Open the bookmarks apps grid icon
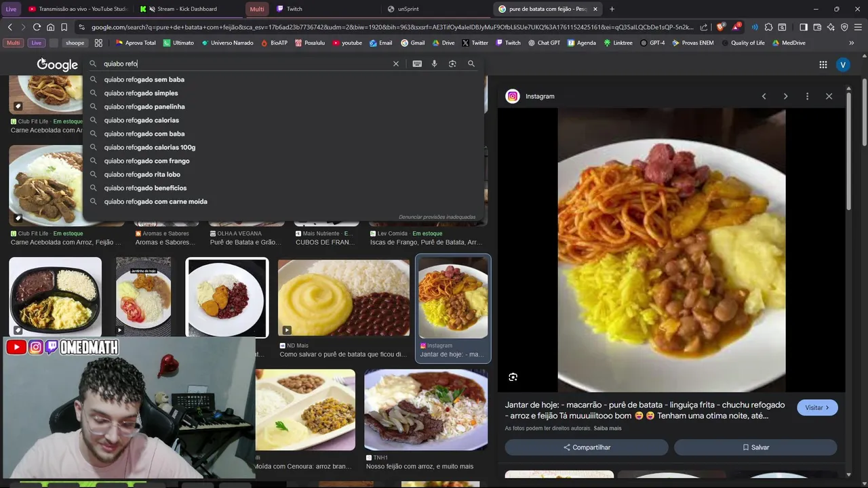The width and height of the screenshot is (868, 488). tap(98, 43)
